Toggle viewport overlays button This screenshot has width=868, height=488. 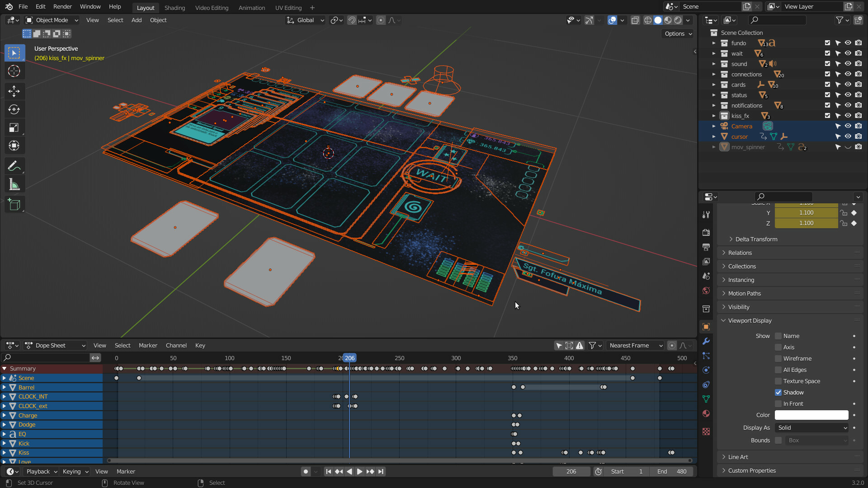pos(612,20)
